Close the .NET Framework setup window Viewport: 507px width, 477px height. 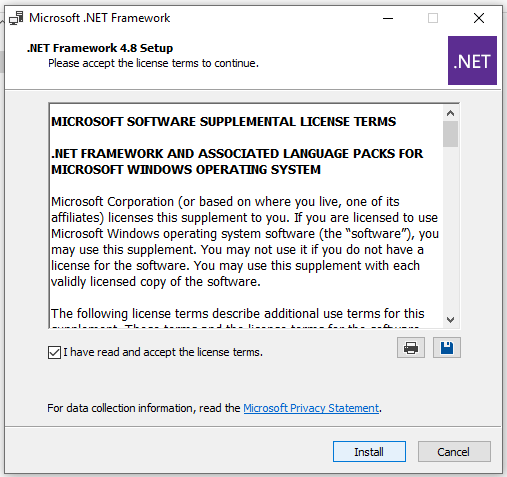479,18
